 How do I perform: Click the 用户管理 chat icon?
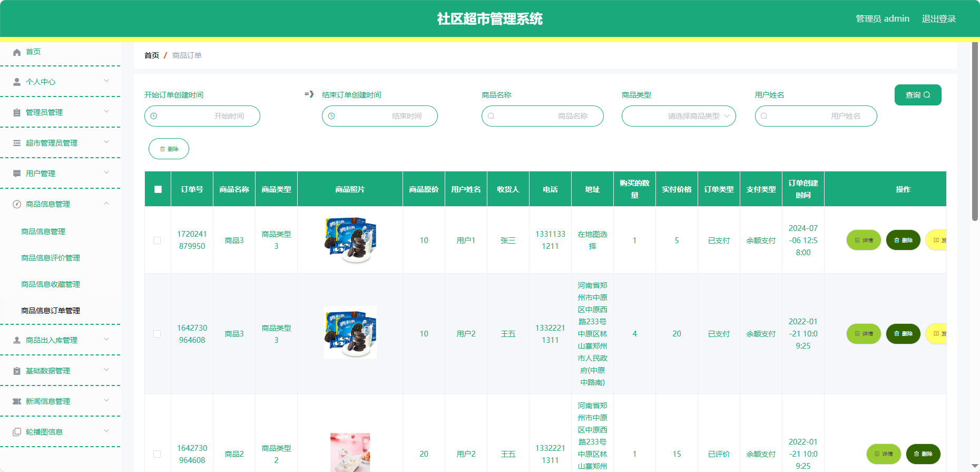click(x=17, y=174)
